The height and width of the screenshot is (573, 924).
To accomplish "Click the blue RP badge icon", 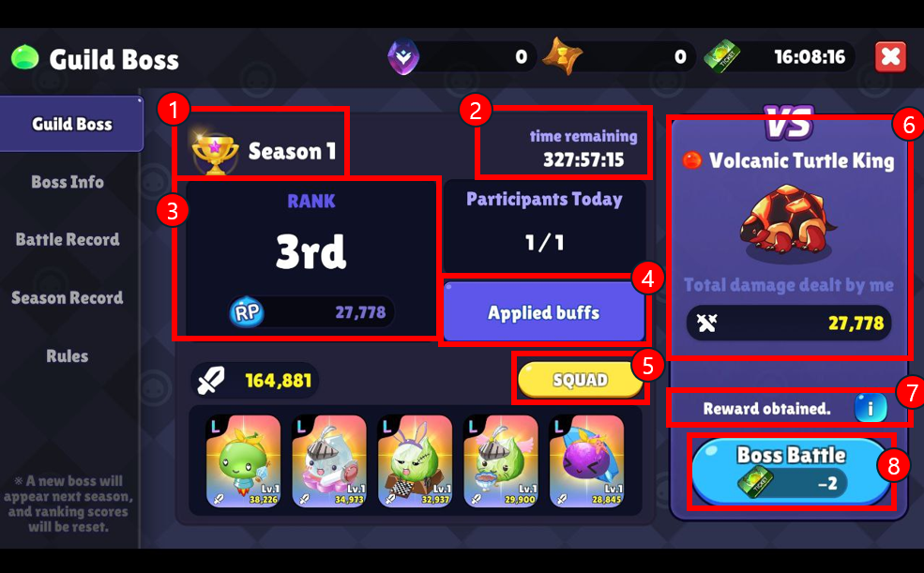I will click(247, 311).
